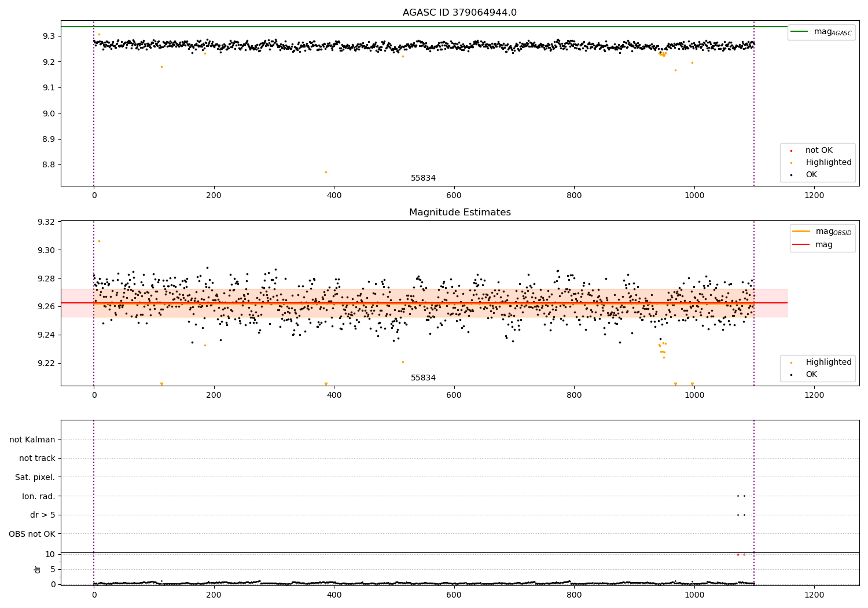The height and width of the screenshot is (608, 868).
Task: Click the 'AGASC ID 379064944.0' plot title
Action: [459, 13]
